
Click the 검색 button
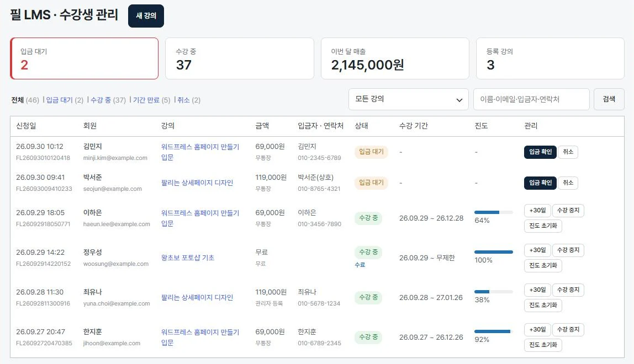click(x=609, y=99)
